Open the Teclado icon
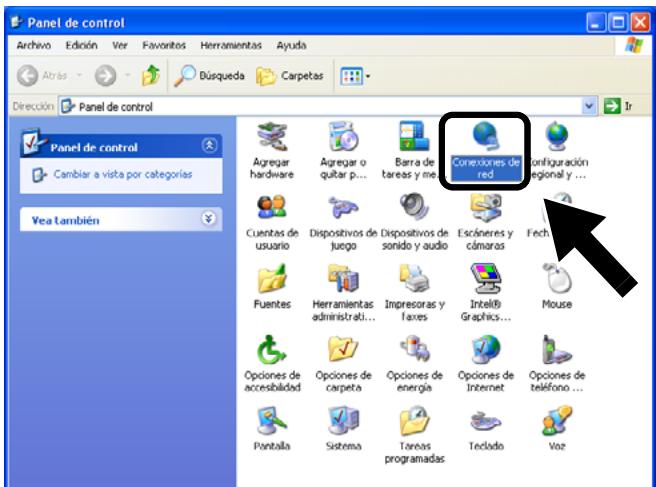 [x=485, y=422]
